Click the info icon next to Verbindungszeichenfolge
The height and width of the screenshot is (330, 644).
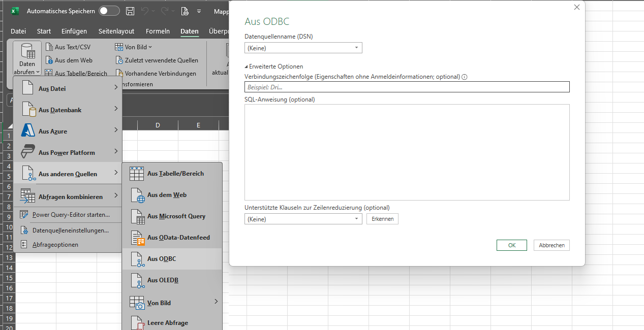tap(465, 77)
